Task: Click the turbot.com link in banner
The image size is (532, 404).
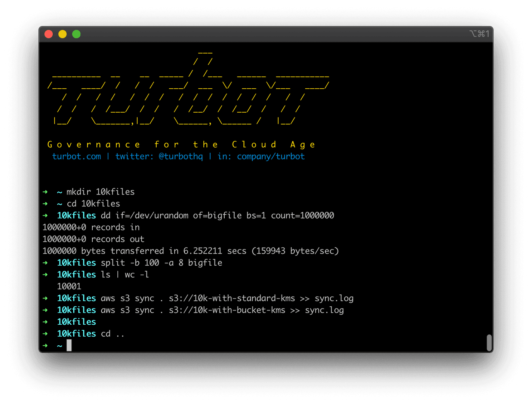Action: coord(77,156)
